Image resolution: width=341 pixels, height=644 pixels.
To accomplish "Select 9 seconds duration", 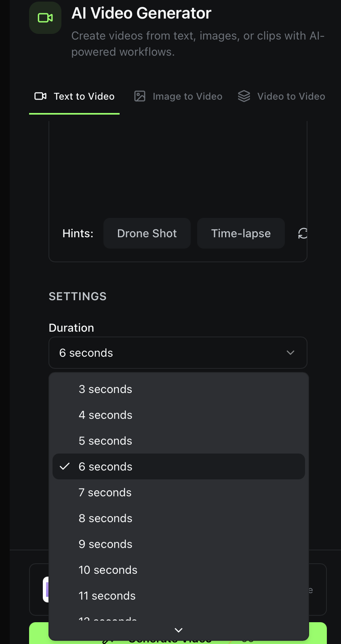I will (105, 544).
